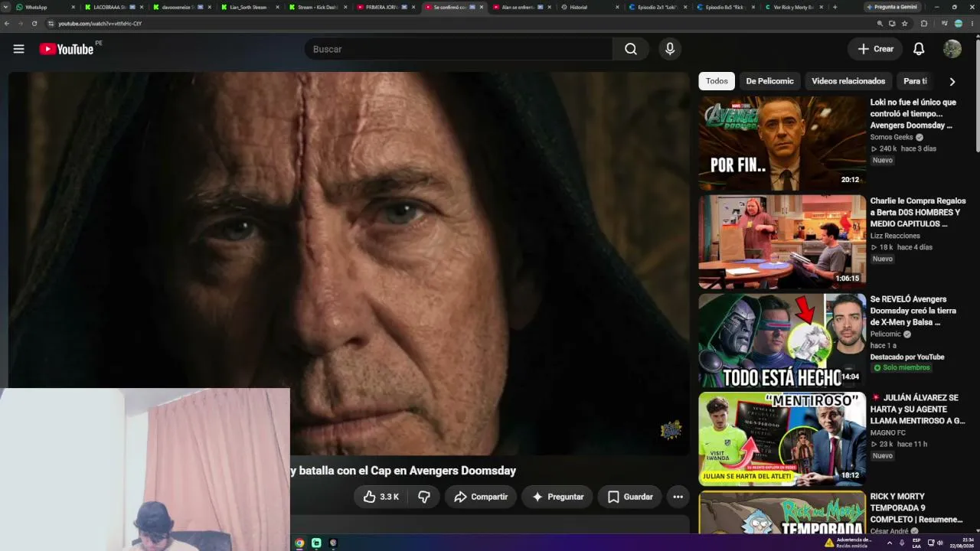Click the ESP LAA keyboard language indicator
980x551 pixels.
pyautogui.click(x=916, y=543)
